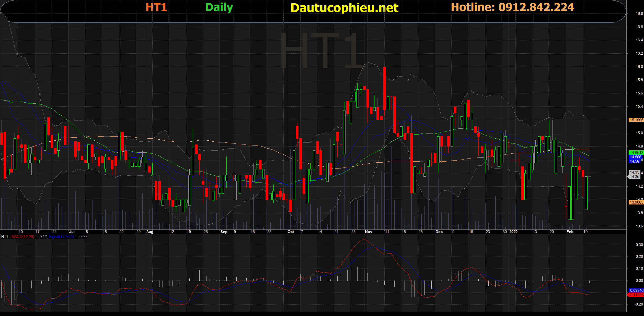
Task: Click the 0.30 level on MACD axis
Action: click(639, 245)
